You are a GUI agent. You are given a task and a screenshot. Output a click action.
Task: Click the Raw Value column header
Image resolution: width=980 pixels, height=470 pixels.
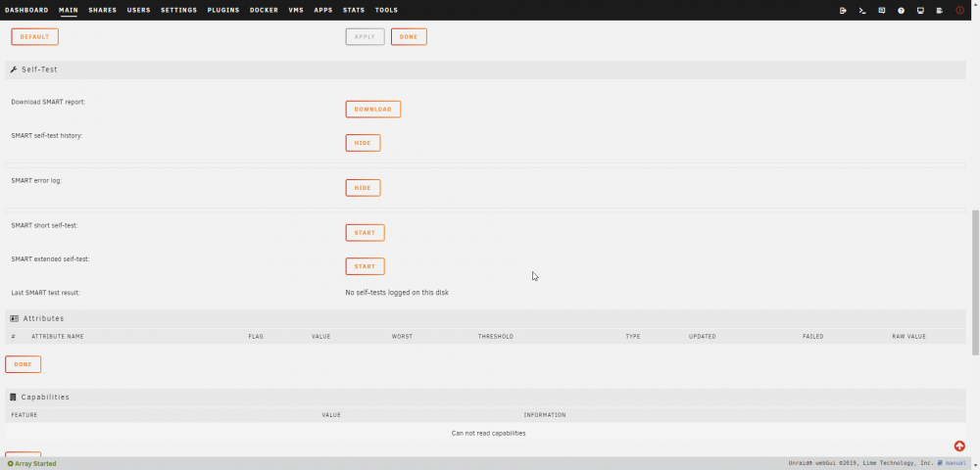click(908, 337)
